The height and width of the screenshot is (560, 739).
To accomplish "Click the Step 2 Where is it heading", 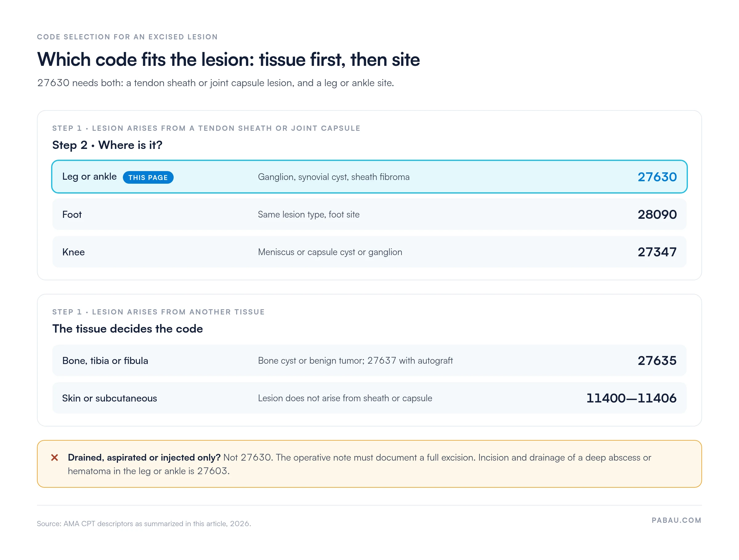I will (x=107, y=145).
